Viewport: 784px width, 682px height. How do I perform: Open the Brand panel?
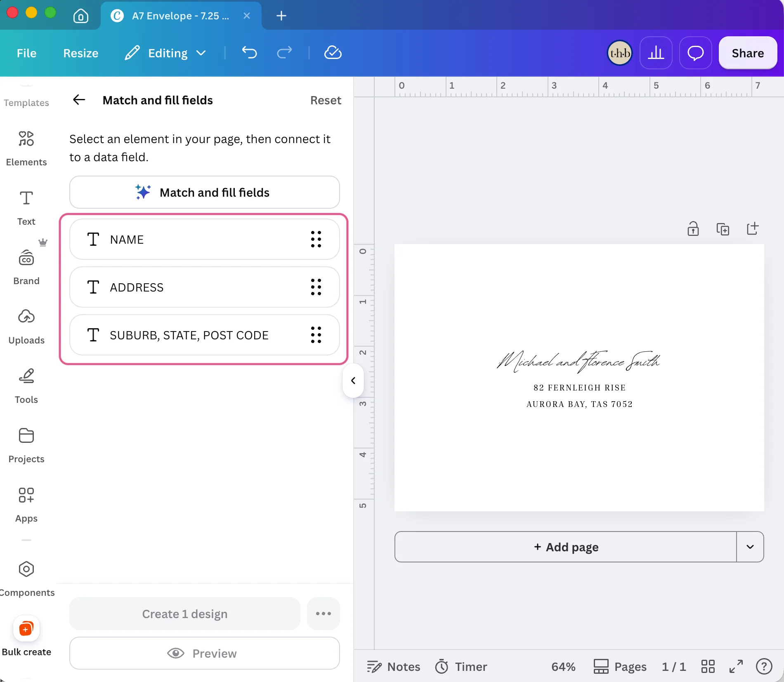26,267
